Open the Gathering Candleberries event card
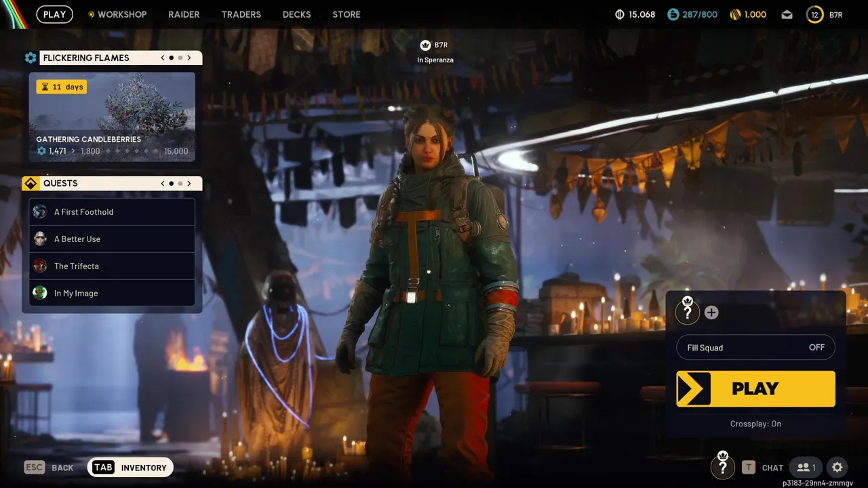The height and width of the screenshot is (488, 868). [112, 117]
